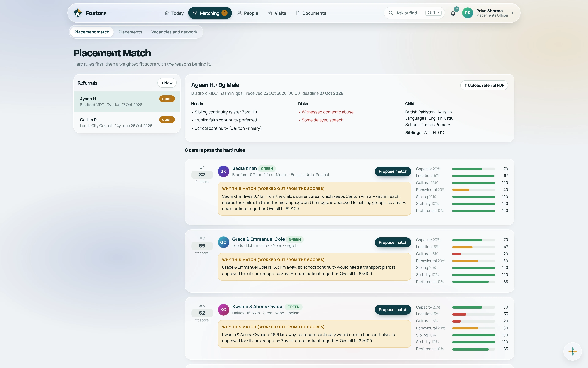Click the Ctrl K shortcut hint
Screen dimensions: 588x368
(433, 13)
